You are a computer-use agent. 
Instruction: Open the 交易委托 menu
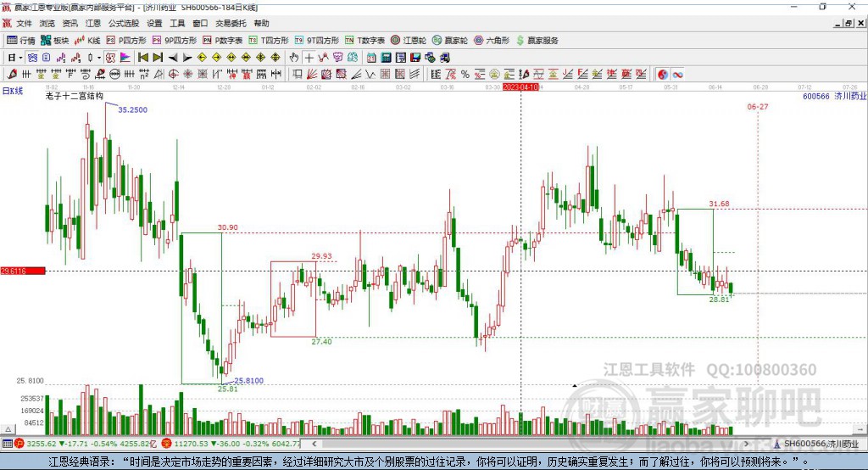click(231, 23)
